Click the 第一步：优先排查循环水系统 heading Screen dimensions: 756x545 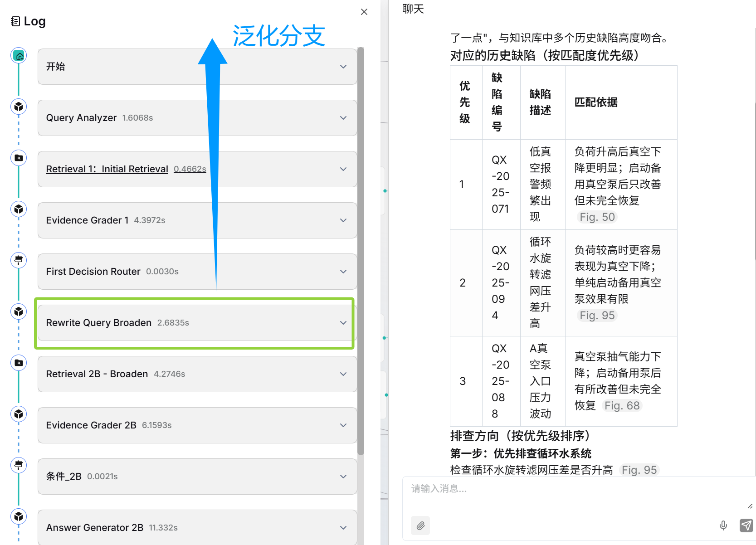click(x=521, y=454)
